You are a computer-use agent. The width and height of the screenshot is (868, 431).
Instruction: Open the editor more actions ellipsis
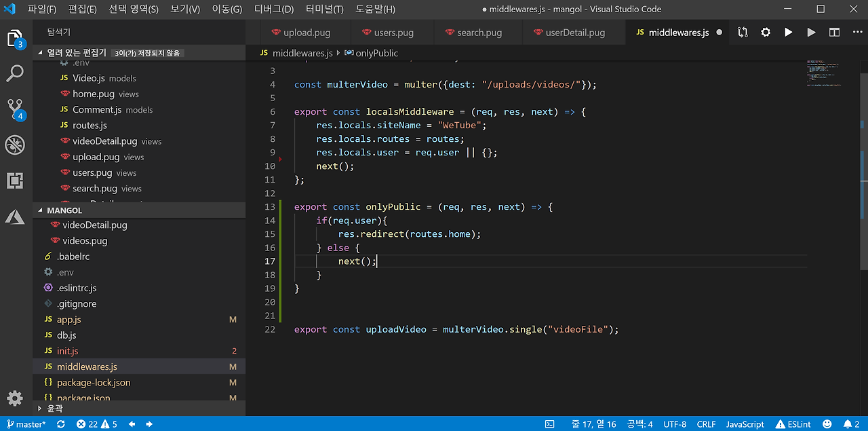pos(856,32)
